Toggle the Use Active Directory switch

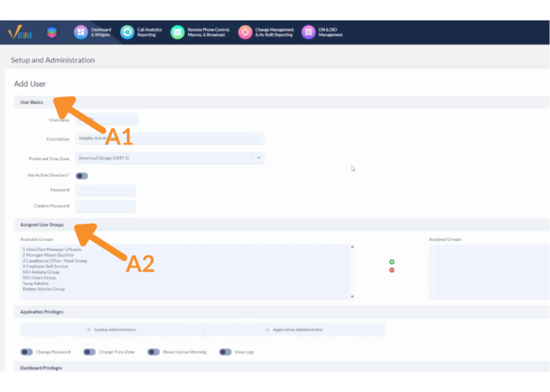82,176
